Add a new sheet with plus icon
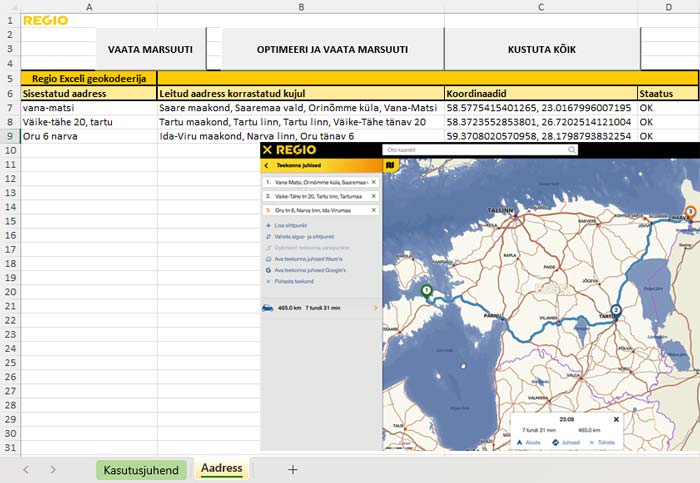The image size is (700, 483). click(x=293, y=469)
